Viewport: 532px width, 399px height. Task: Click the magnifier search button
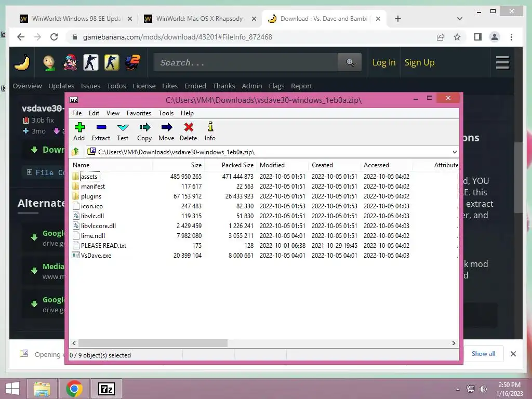350,62
